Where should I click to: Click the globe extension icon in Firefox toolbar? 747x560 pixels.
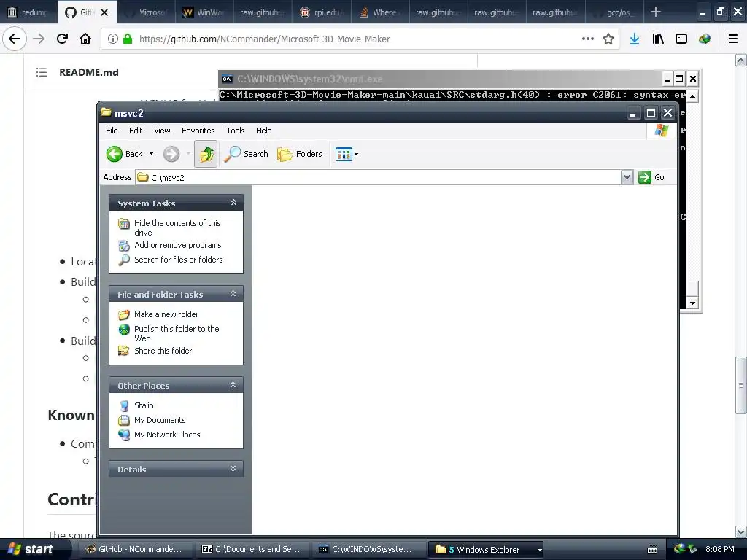tap(705, 39)
